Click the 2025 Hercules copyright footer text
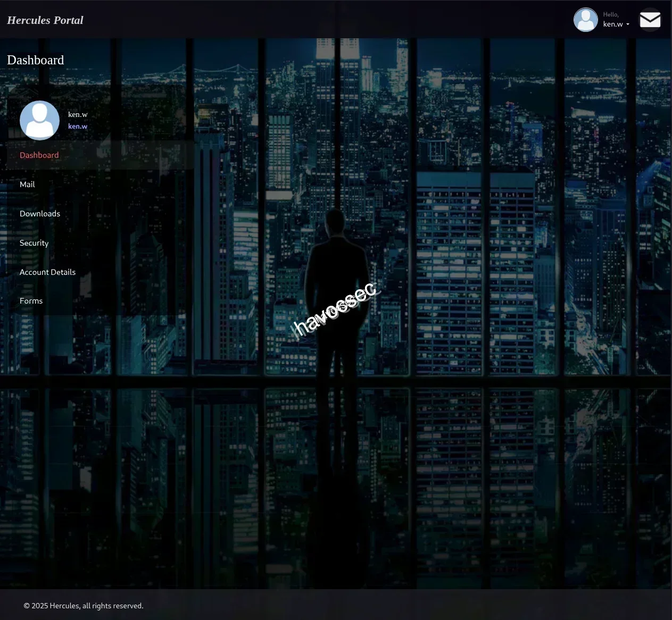Viewport: 672px width, 620px height. (x=84, y=606)
